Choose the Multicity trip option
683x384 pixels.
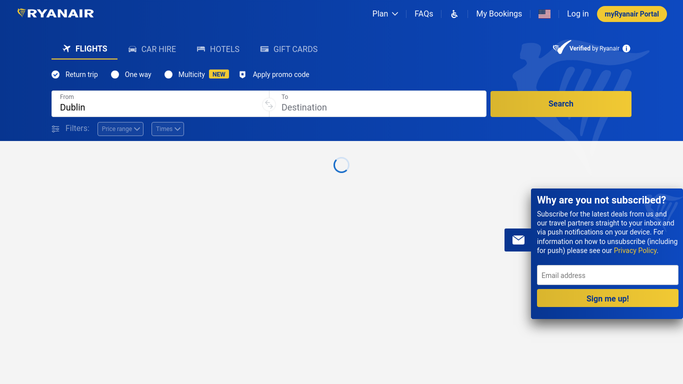[x=185, y=74]
